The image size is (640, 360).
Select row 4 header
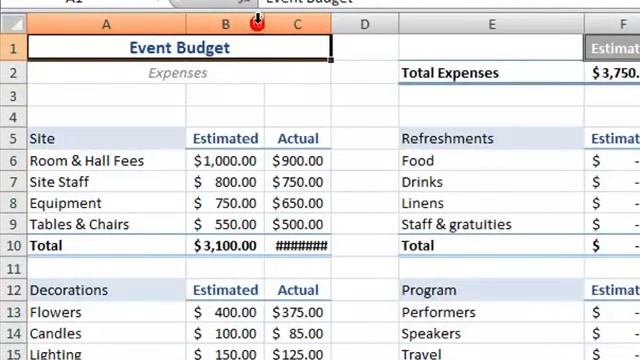click(13, 118)
